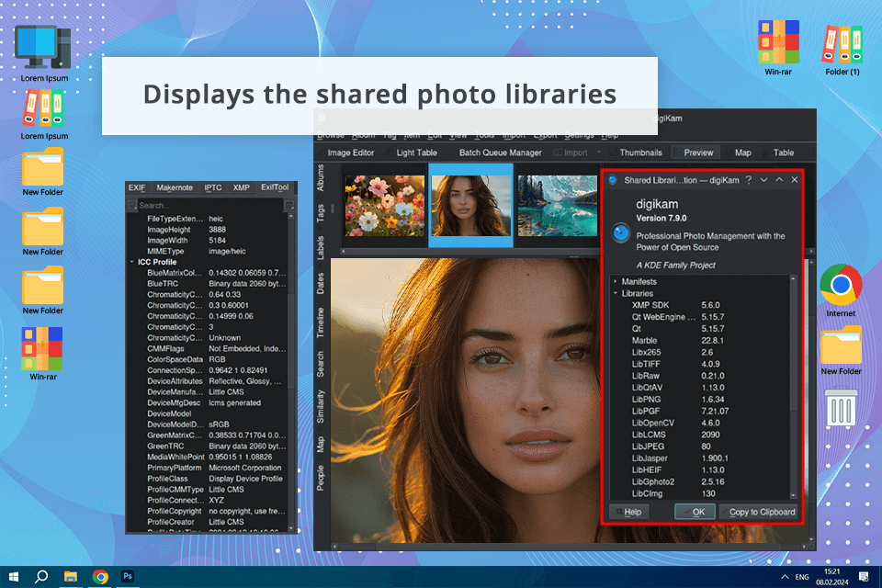
Task: Launch the Batch Queue Manager
Action: (495, 153)
